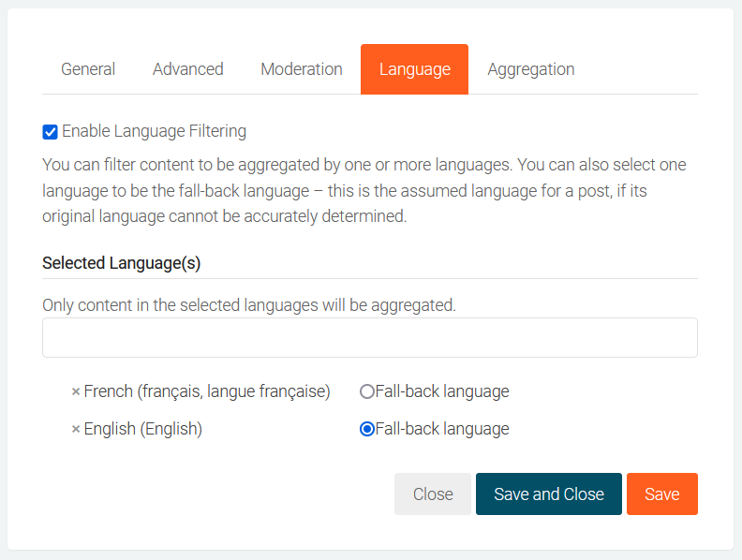This screenshot has width=742, height=560.
Task: Open the General tab
Action: tap(88, 69)
